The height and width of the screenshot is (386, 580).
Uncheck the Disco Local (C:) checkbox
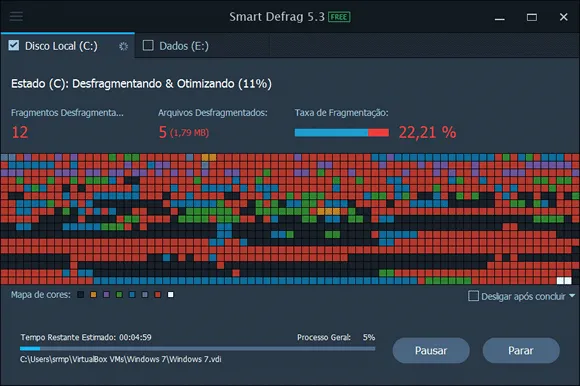coord(14,45)
